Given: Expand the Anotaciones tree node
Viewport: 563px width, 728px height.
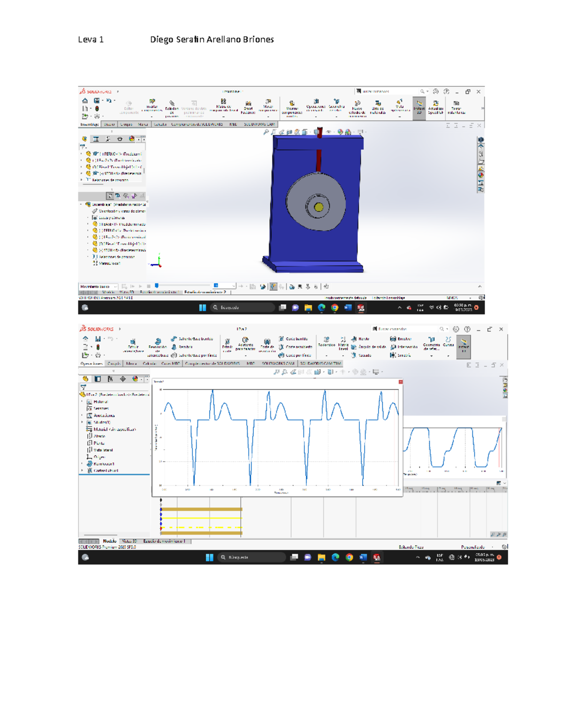Looking at the screenshot, I should pyautogui.click(x=83, y=415).
